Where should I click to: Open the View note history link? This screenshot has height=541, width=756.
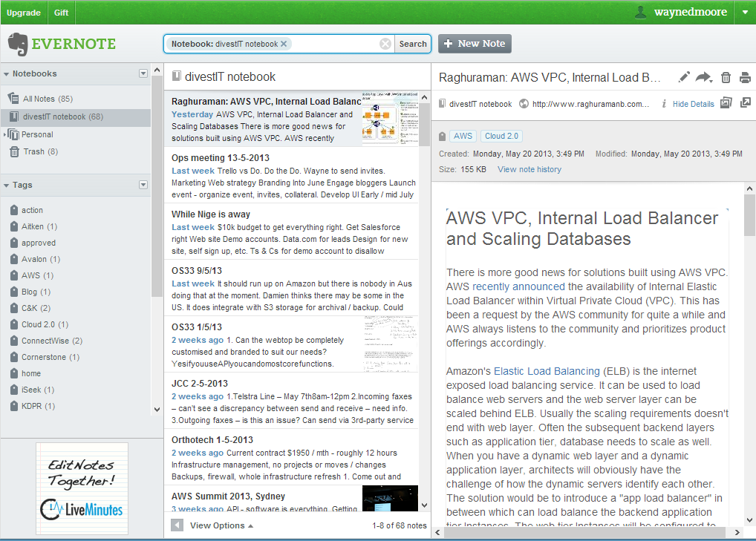tap(529, 169)
